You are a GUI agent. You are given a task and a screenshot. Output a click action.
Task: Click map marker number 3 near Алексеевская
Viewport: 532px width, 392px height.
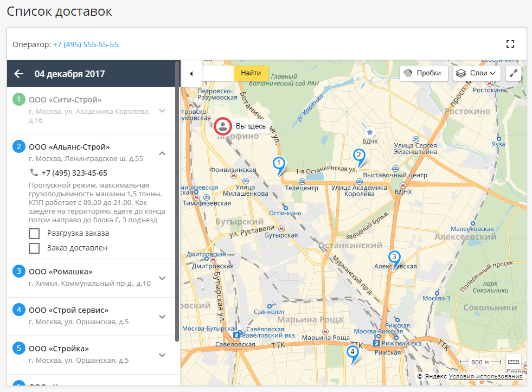(394, 258)
